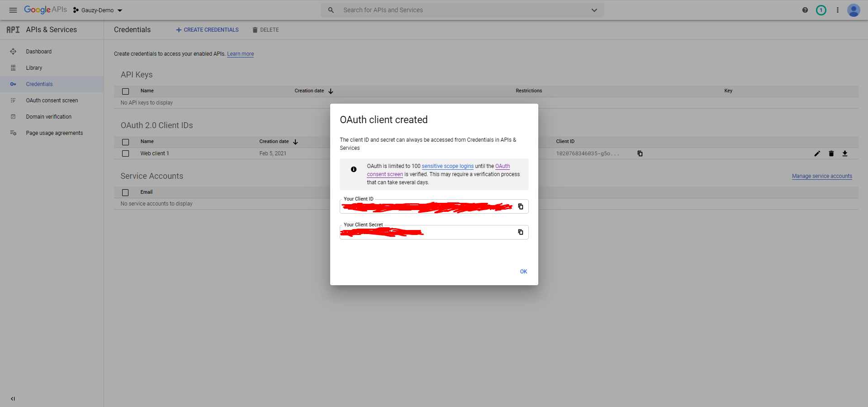This screenshot has width=868, height=407.
Task: Click the Page usage agreements icon
Action: point(13,133)
